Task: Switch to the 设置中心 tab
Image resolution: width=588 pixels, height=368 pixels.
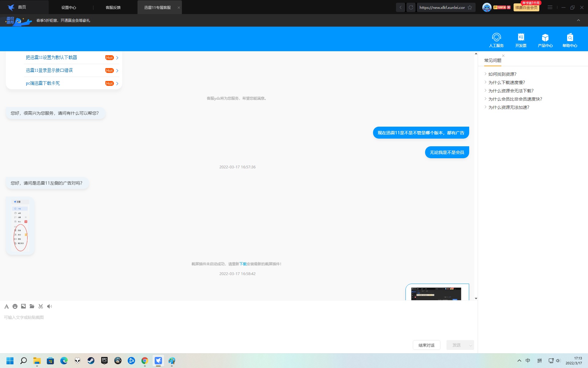Action: 69,7
